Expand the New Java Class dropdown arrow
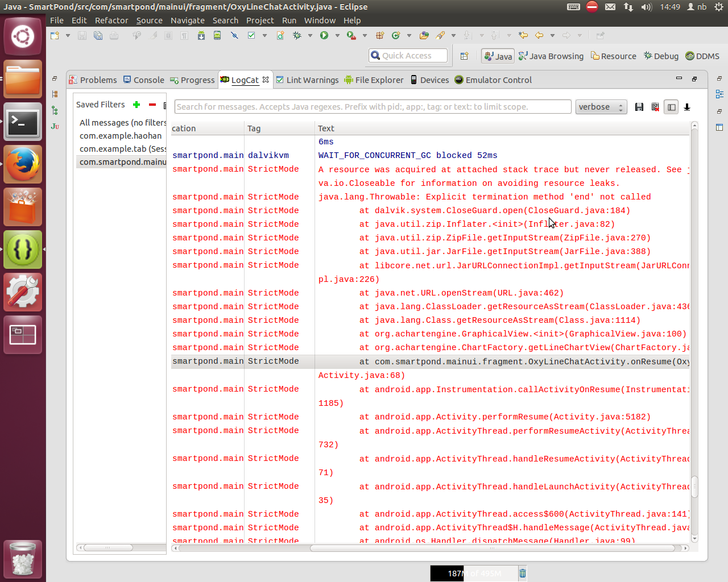Screen dimensions: 728x582 pyautogui.click(x=409, y=35)
